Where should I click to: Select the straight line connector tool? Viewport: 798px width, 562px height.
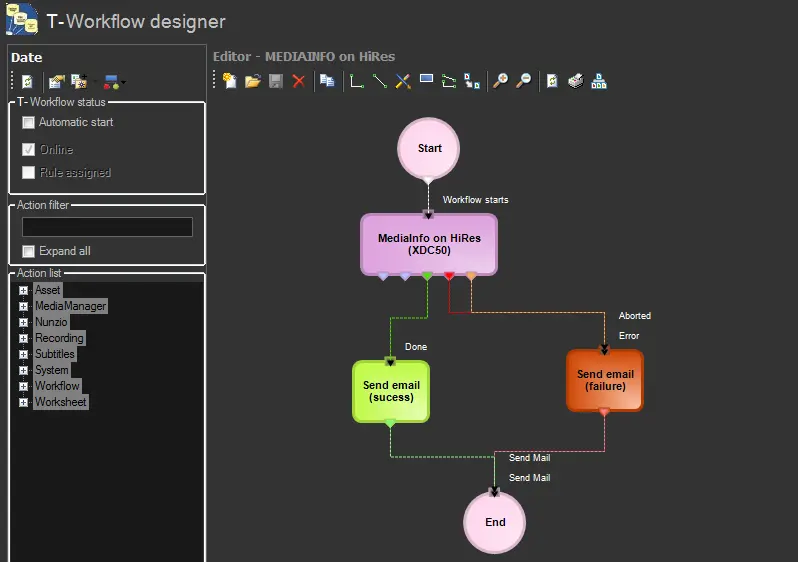[380, 81]
